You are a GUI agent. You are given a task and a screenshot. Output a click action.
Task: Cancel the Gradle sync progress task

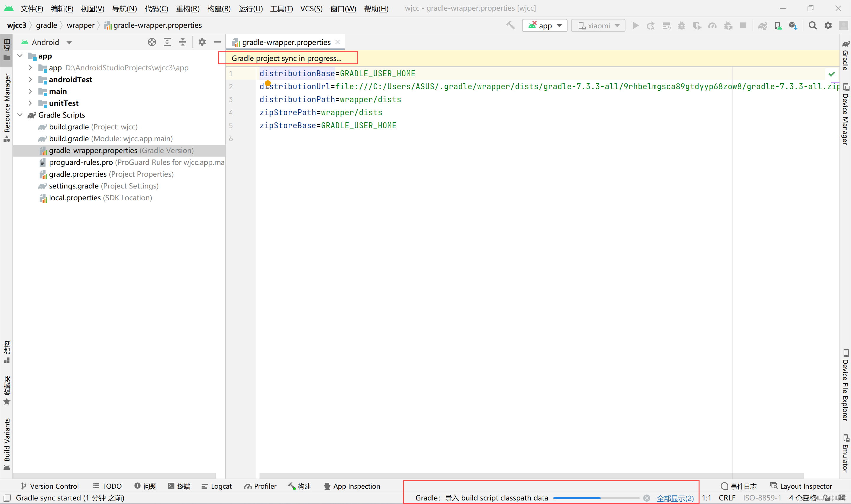646,498
